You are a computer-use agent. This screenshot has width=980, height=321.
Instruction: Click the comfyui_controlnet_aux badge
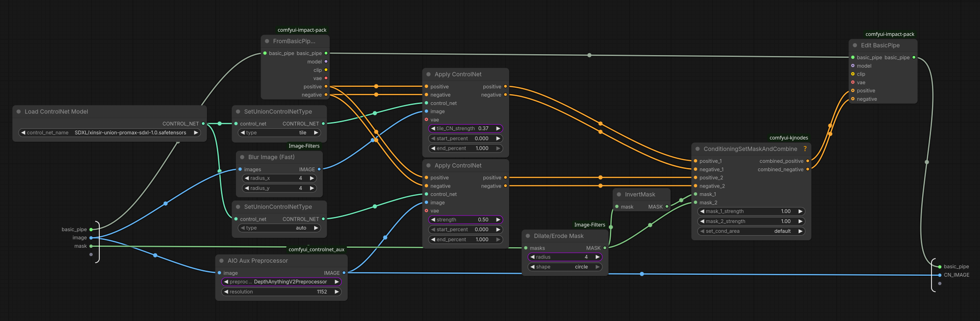(x=317, y=249)
